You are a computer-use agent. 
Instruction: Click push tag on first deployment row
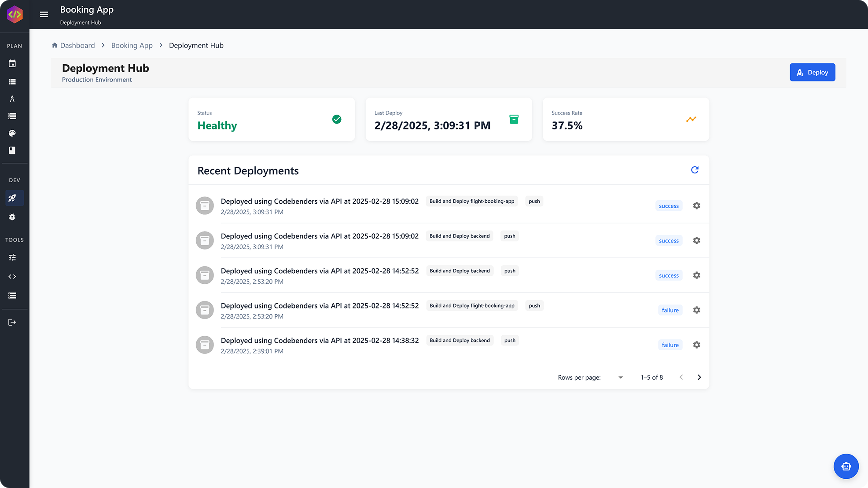click(x=534, y=201)
